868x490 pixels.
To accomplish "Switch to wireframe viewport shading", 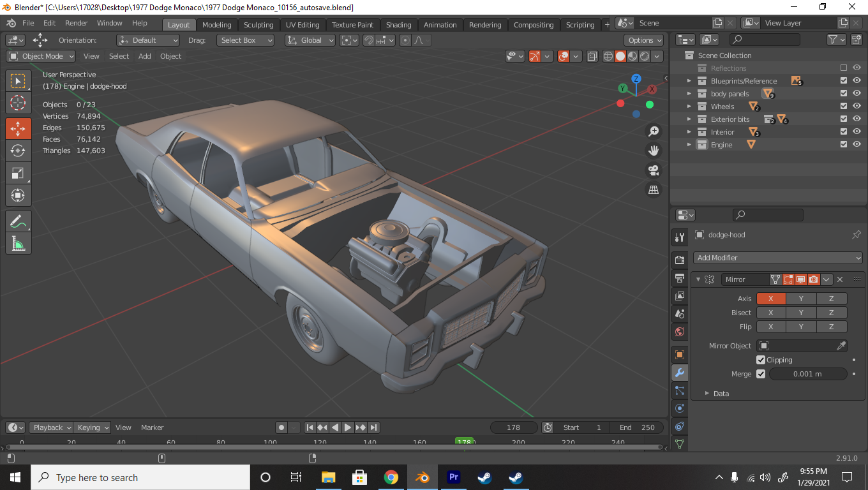I will point(608,56).
